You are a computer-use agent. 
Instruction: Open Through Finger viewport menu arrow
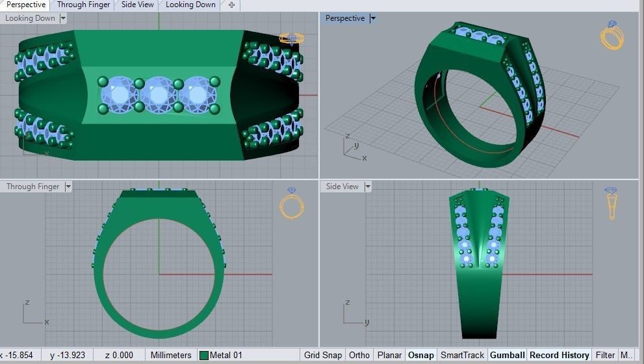68,187
